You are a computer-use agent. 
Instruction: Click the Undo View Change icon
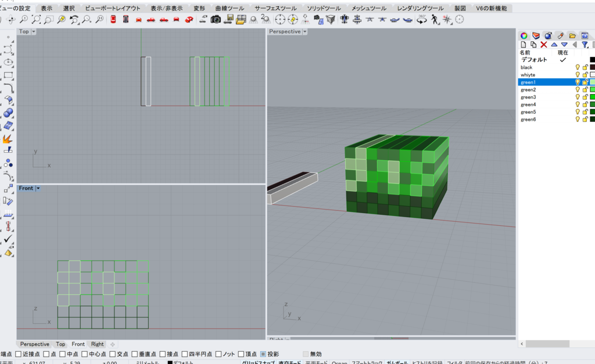pyautogui.click(x=74, y=19)
